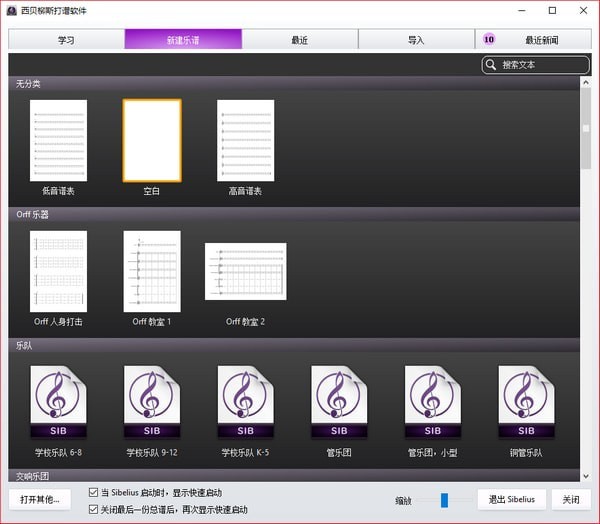Collapse the Orff 乐器 category header
Screen dimensions: 600x524
pyautogui.click(x=33, y=214)
